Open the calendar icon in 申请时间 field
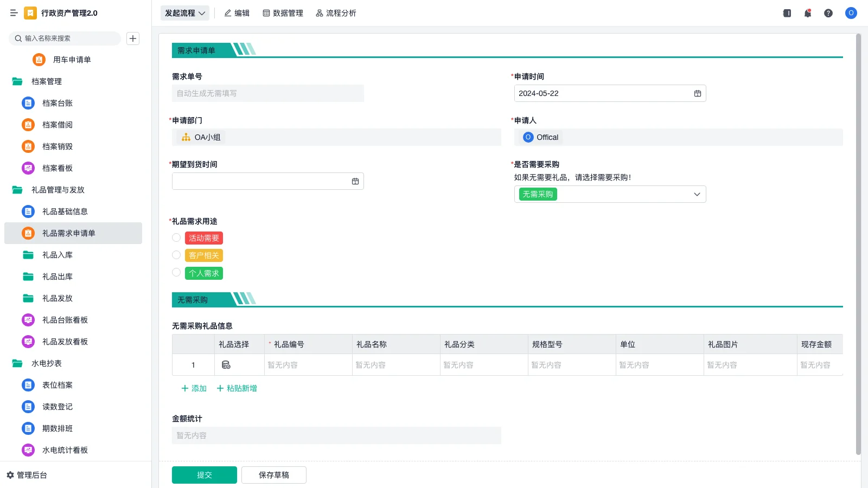Image resolution: width=868 pixels, height=488 pixels. (698, 93)
